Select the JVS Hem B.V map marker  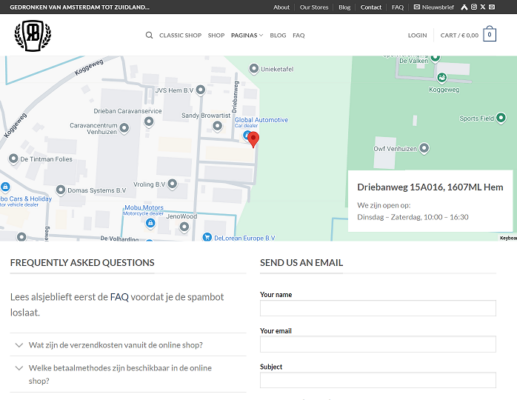coord(200,90)
